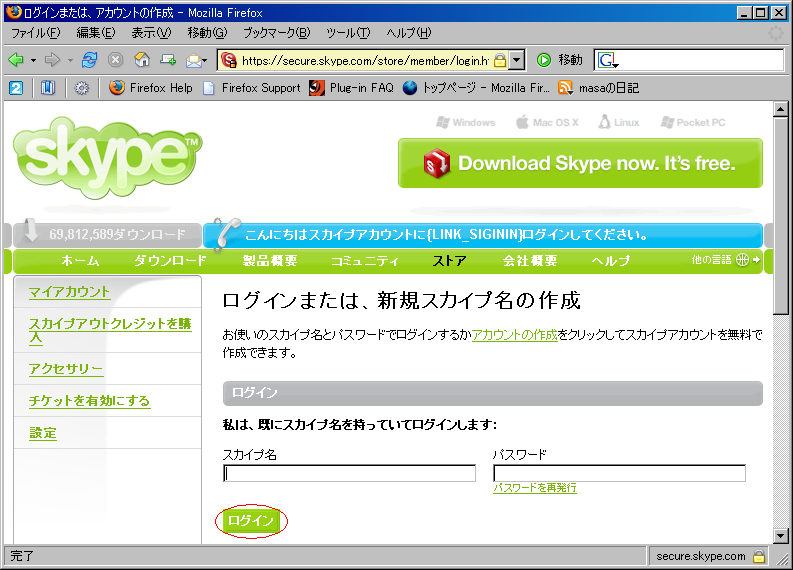Open the Firefox Help bookmark
This screenshot has height=570, width=793.
pyautogui.click(x=151, y=88)
